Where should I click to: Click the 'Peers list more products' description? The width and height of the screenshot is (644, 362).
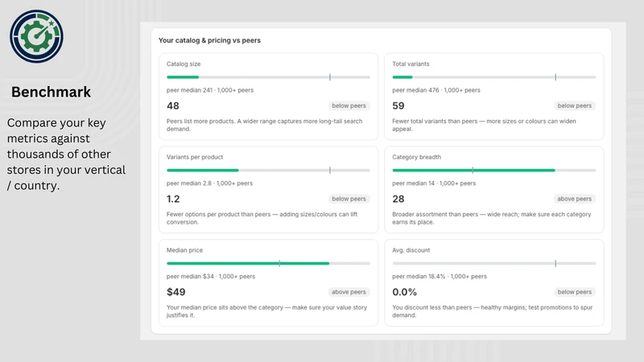[265, 125]
